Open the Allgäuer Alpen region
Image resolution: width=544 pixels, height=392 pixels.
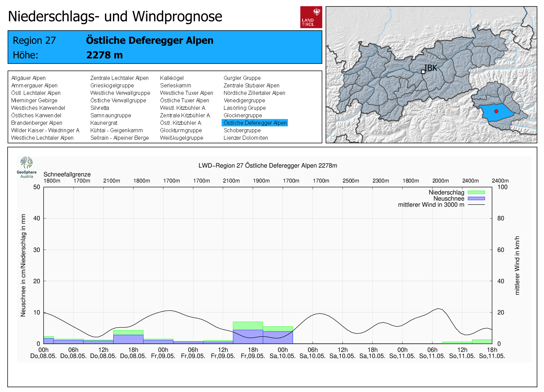pyautogui.click(x=28, y=78)
